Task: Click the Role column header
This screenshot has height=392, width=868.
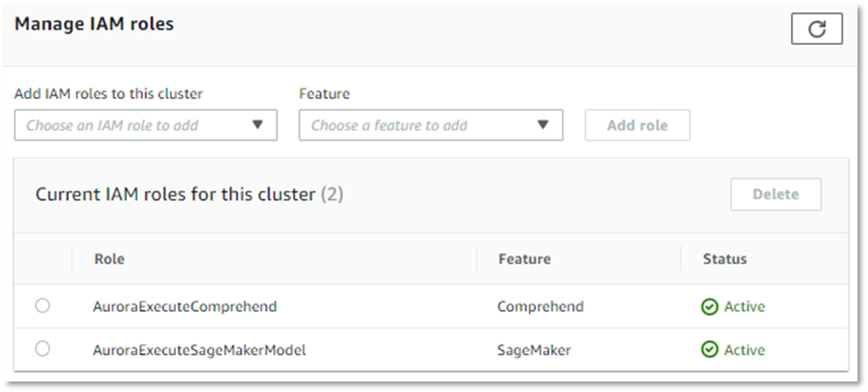Action: pyautogui.click(x=109, y=259)
